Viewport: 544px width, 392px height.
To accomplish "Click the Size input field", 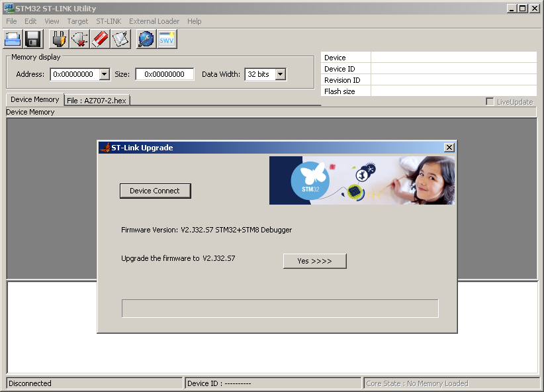I will coord(164,74).
